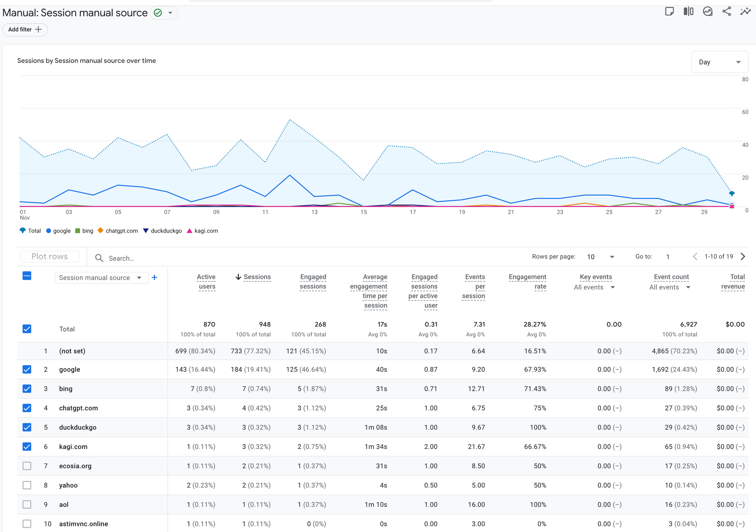Screen dimensions: 756x532
Task: Check the ecosia.org row checkbox
Action: point(27,466)
